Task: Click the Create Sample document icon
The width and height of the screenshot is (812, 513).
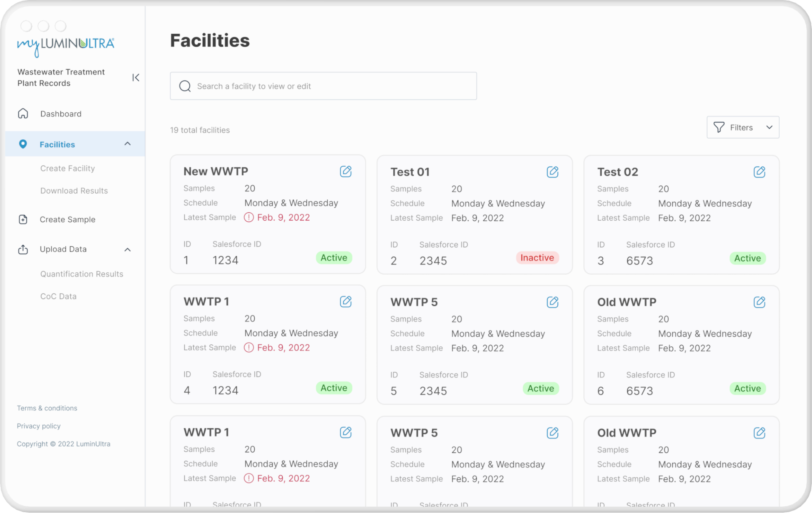Action: pos(23,219)
